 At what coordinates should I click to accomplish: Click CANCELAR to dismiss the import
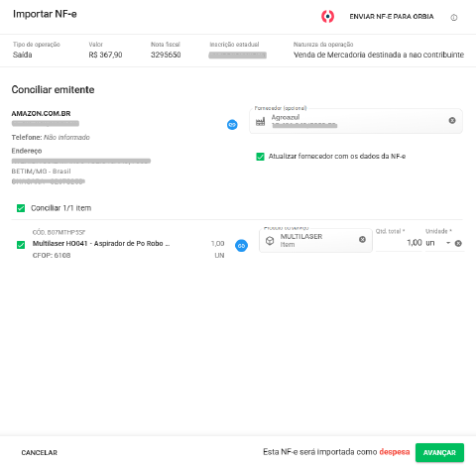click(x=40, y=452)
